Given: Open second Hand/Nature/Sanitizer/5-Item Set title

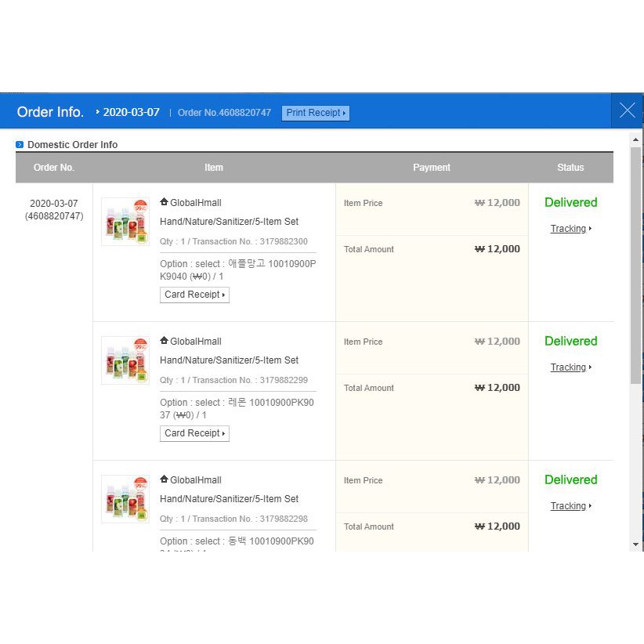Looking at the screenshot, I should 229,360.
